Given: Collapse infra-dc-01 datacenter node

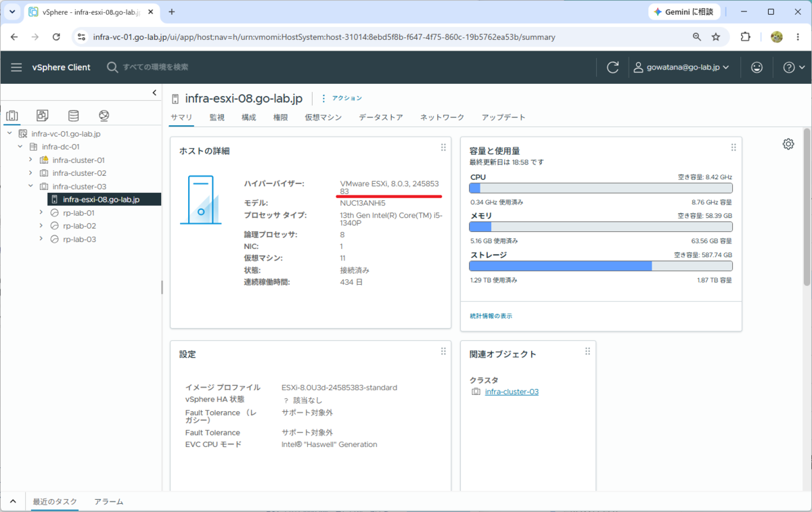Looking at the screenshot, I should pos(20,147).
